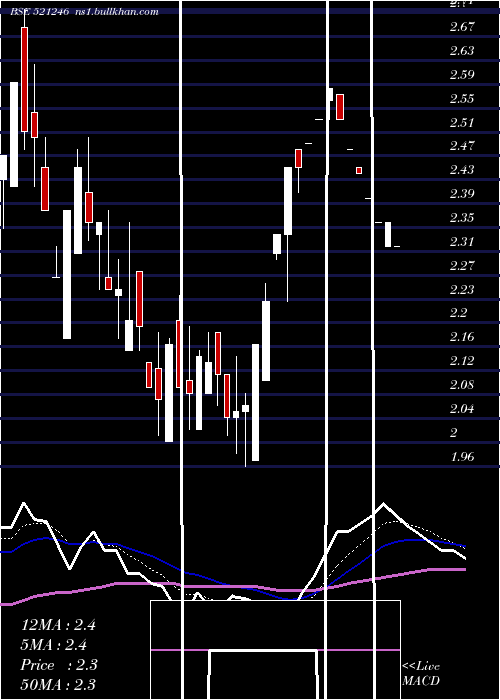Select the 2.12 price axis label
This screenshot has width=500, height=700.
(462, 361)
